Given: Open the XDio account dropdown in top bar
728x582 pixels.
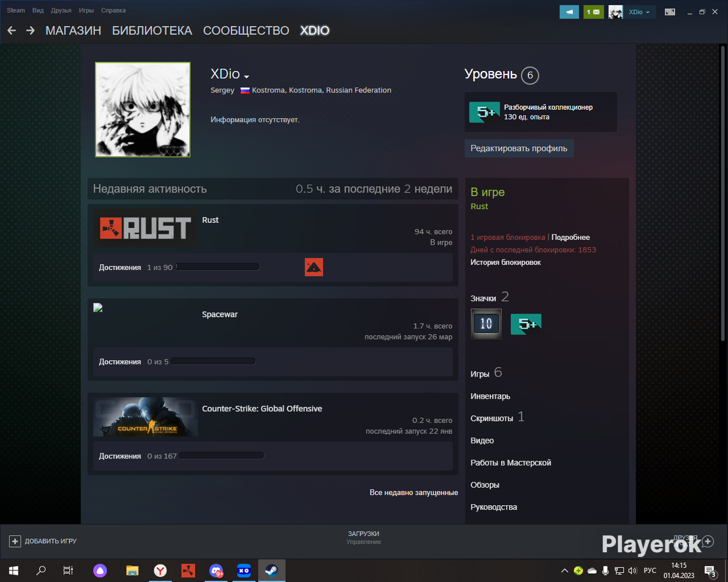Looking at the screenshot, I should 639,12.
